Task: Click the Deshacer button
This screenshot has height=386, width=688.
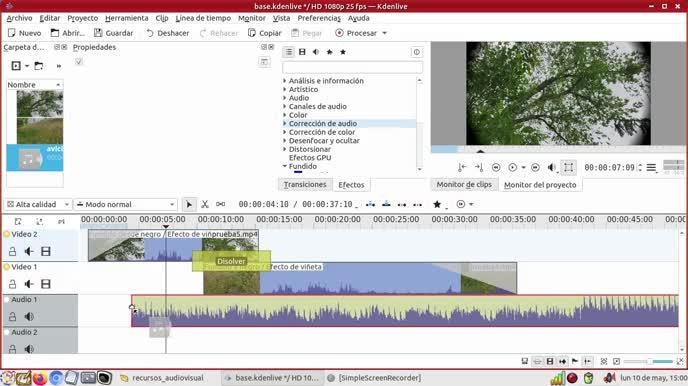Action: click(x=167, y=33)
